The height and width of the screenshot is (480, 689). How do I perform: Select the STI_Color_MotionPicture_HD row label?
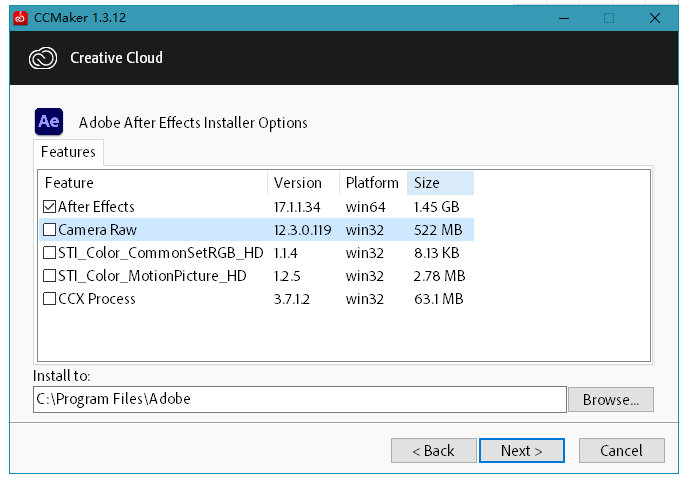click(x=152, y=276)
